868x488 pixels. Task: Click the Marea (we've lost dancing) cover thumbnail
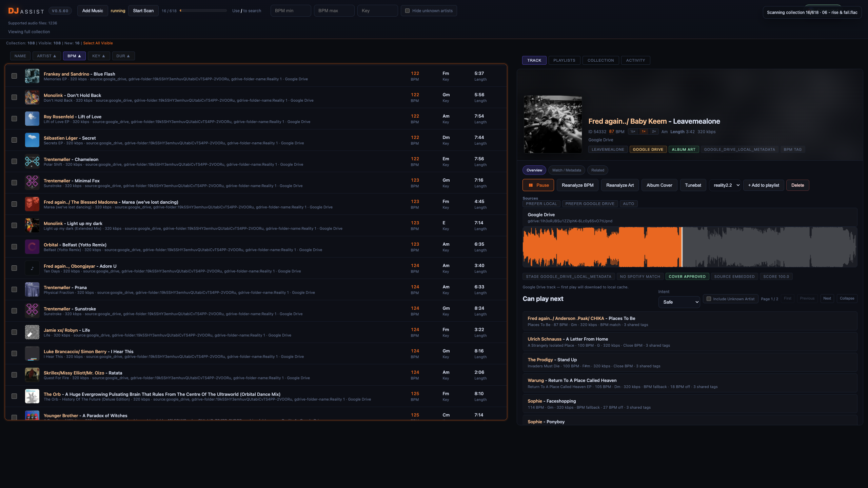click(32, 204)
